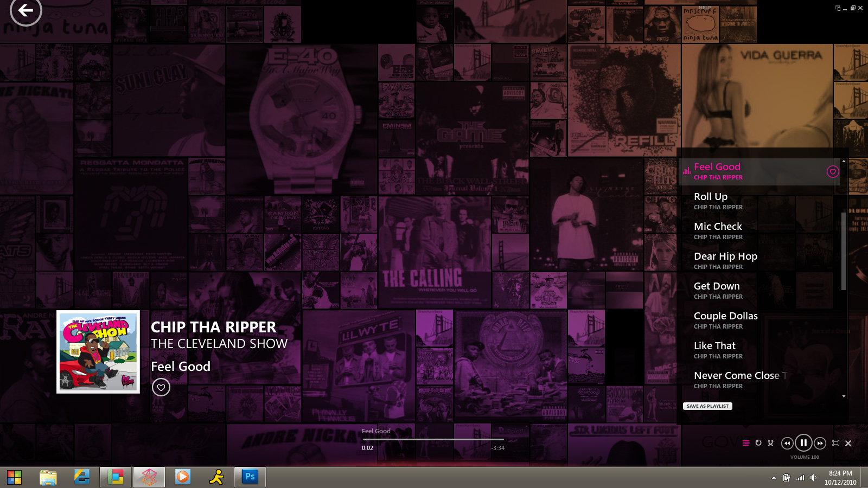Viewport: 868px width, 488px height.
Task: Click the Zune icon in the taskbar
Action: (x=149, y=477)
